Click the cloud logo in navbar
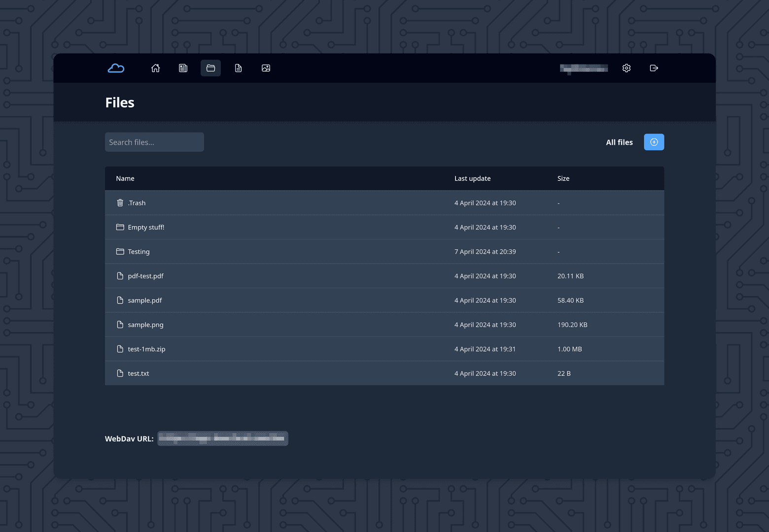The image size is (769, 532). (x=116, y=68)
